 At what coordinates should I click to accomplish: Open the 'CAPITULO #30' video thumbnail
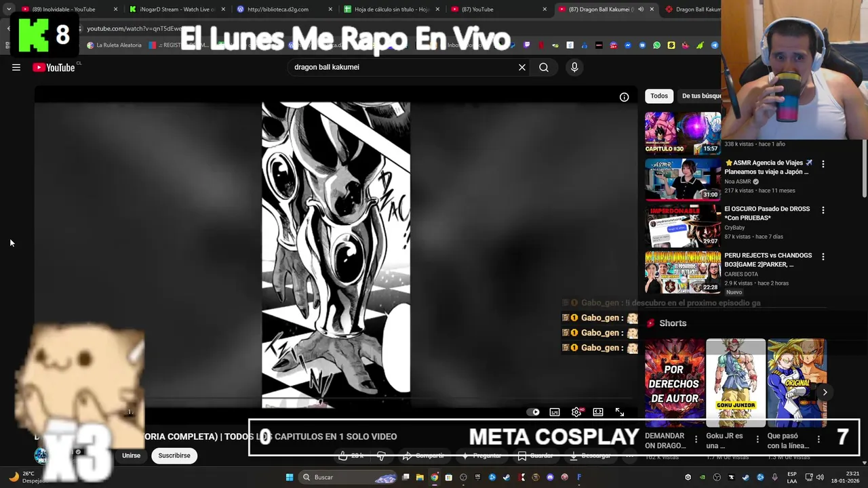click(x=682, y=133)
